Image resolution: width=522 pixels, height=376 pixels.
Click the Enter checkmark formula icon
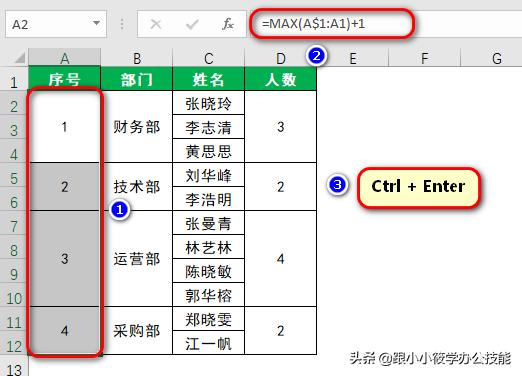pos(192,24)
